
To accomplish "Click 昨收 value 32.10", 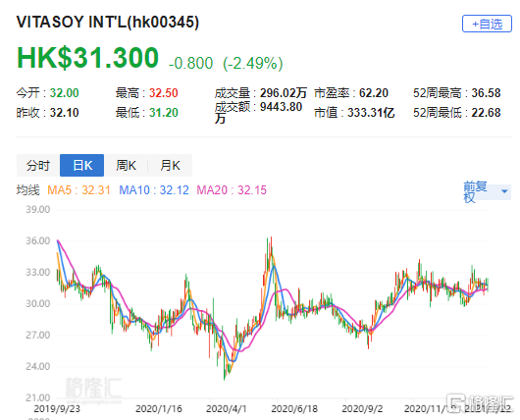I will click(65, 113).
